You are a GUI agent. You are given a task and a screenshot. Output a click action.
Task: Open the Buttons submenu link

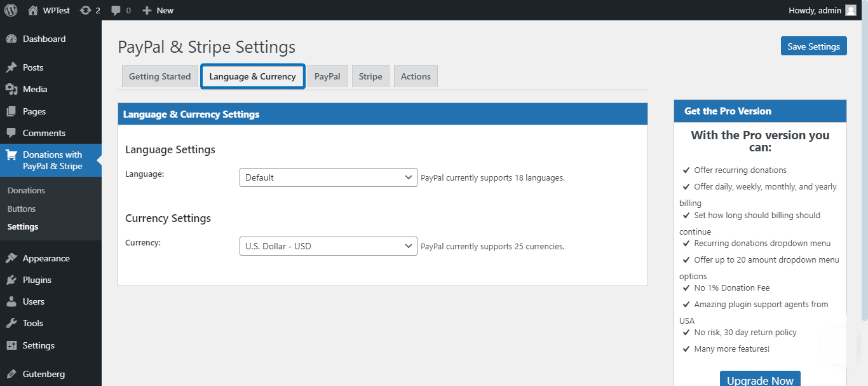22,209
